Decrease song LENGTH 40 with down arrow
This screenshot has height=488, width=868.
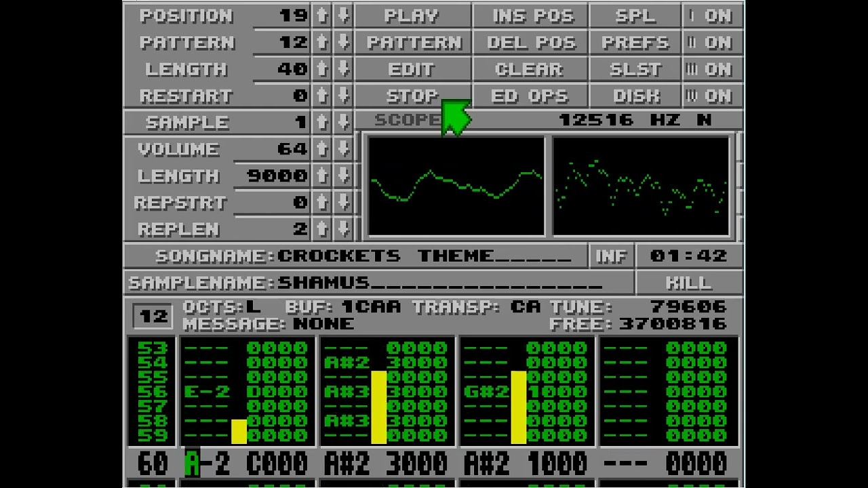click(343, 69)
